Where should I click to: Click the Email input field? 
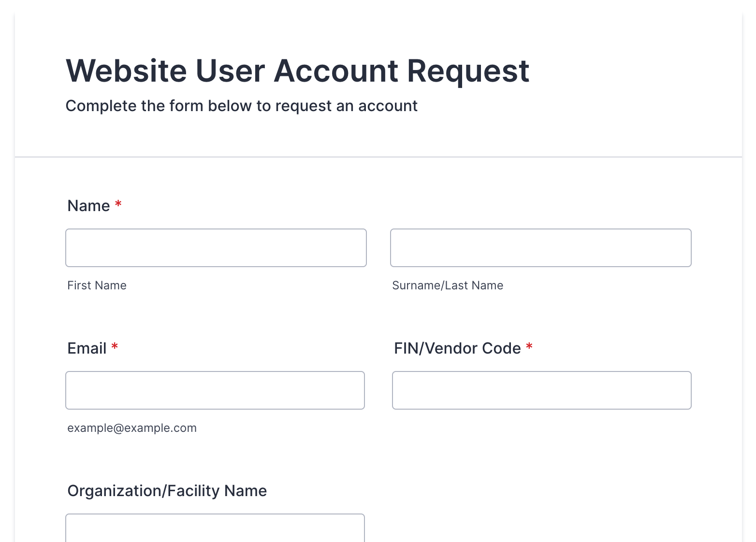(x=215, y=390)
